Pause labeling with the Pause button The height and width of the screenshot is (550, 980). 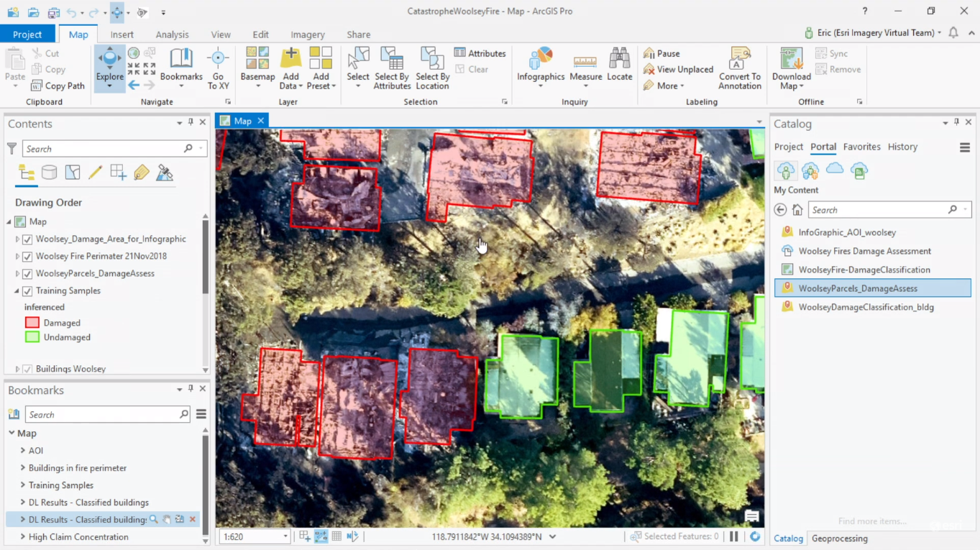coord(661,53)
